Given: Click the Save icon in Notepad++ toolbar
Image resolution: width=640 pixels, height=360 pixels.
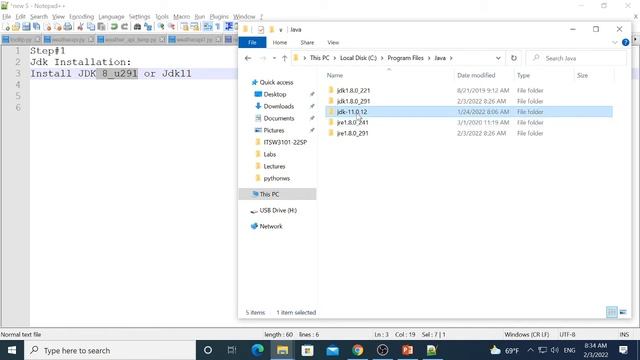Looking at the screenshot, I should [x=26, y=27].
